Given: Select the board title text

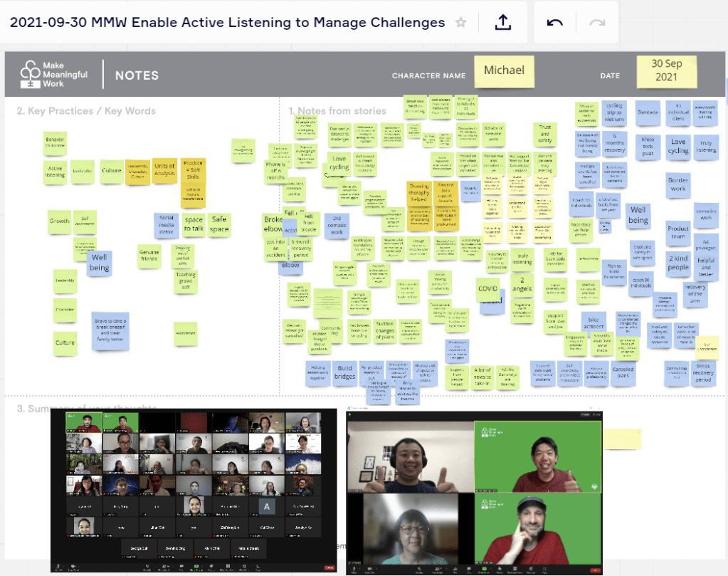Looking at the screenshot, I should (x=228, y=23).
